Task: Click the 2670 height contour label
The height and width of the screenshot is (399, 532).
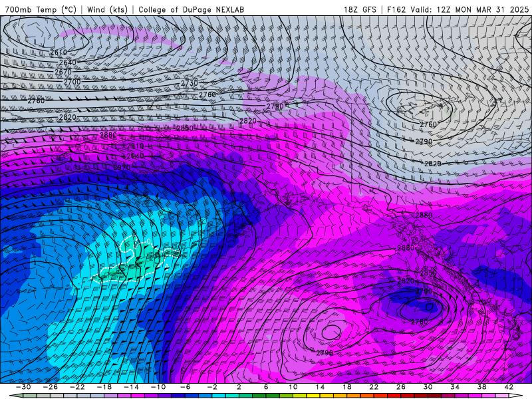Action: (63, 72)
